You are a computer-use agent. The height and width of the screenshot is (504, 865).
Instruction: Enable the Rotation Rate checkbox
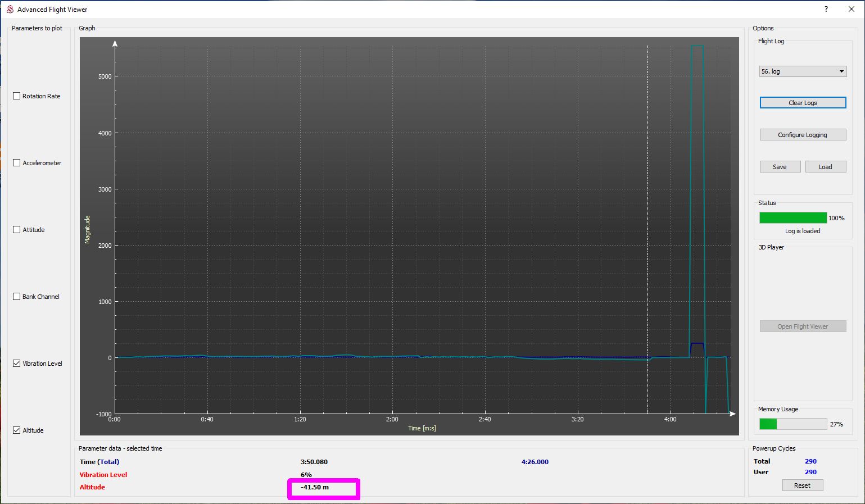click(x=17, y=96)
